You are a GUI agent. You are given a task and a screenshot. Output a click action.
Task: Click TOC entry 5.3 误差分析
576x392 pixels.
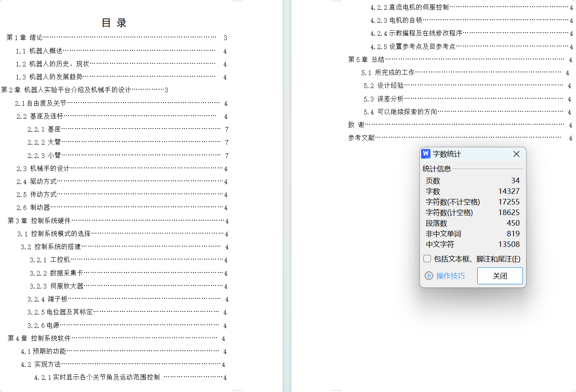tap(467, 99)
